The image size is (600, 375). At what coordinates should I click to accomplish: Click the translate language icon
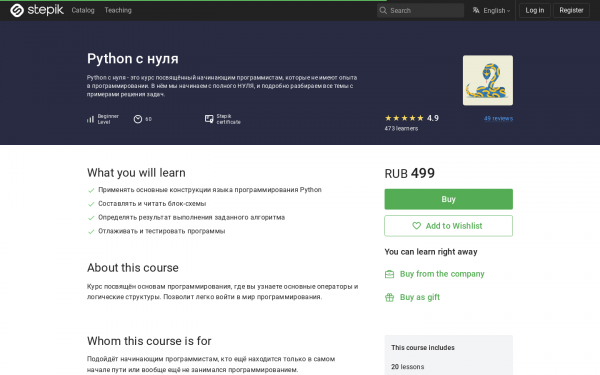(476, 10)
